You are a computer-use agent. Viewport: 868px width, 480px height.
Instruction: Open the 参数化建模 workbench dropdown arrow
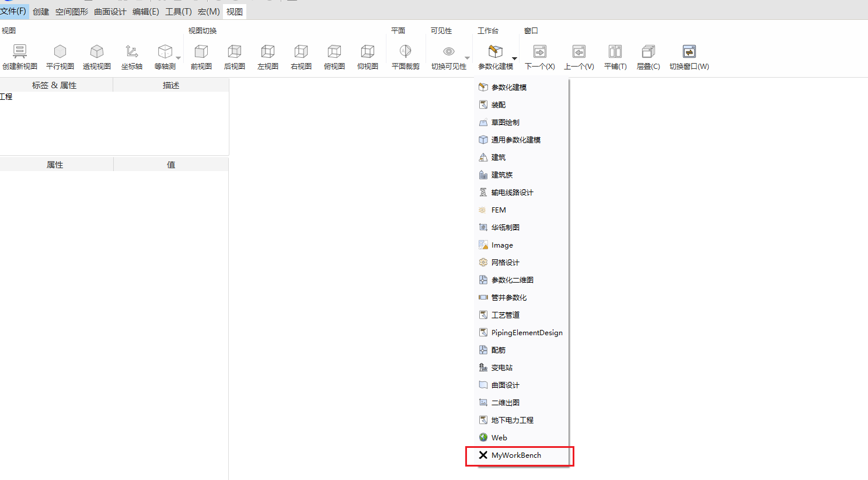click(x=514, y=58)
